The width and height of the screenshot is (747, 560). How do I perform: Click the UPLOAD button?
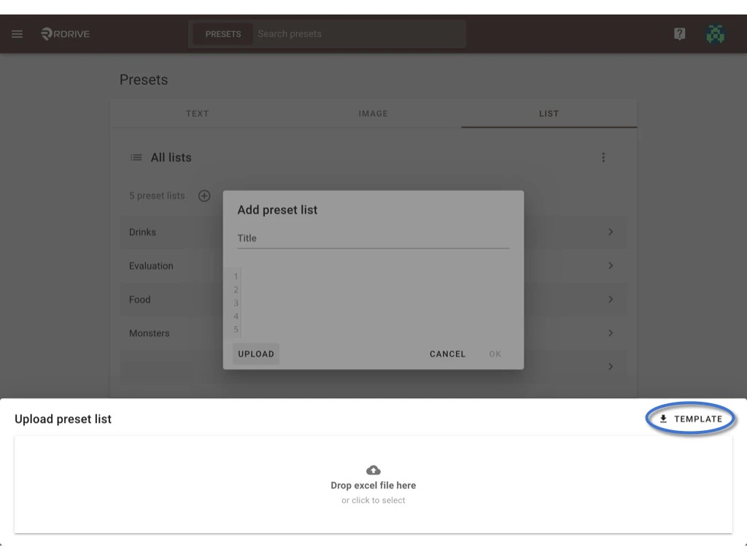pyautogui.click(x=255, y=354)
